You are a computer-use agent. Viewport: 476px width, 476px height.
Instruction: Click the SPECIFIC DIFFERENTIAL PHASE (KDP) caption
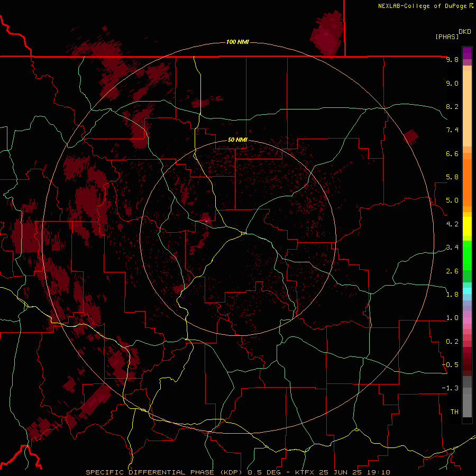pyautogui.click(x=165, y=472)
